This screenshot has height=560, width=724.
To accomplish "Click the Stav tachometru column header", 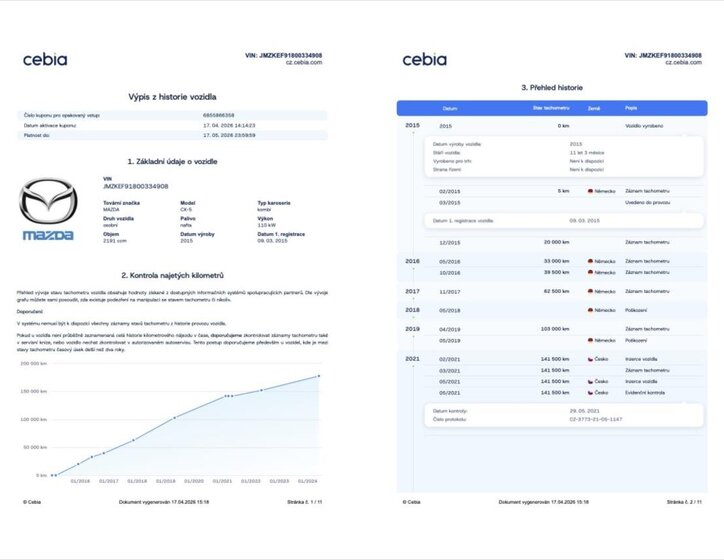I will pos(551,108).
